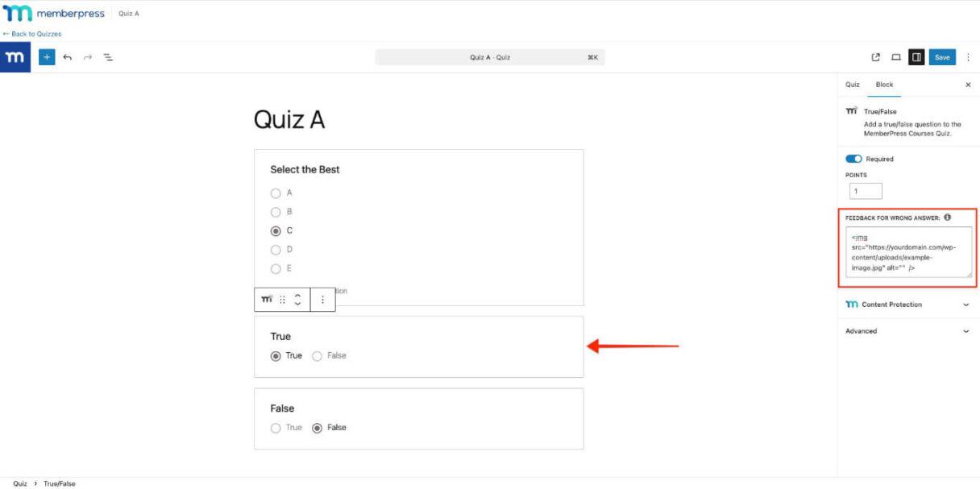Click inside the Points input field

[x=865, y=190]
